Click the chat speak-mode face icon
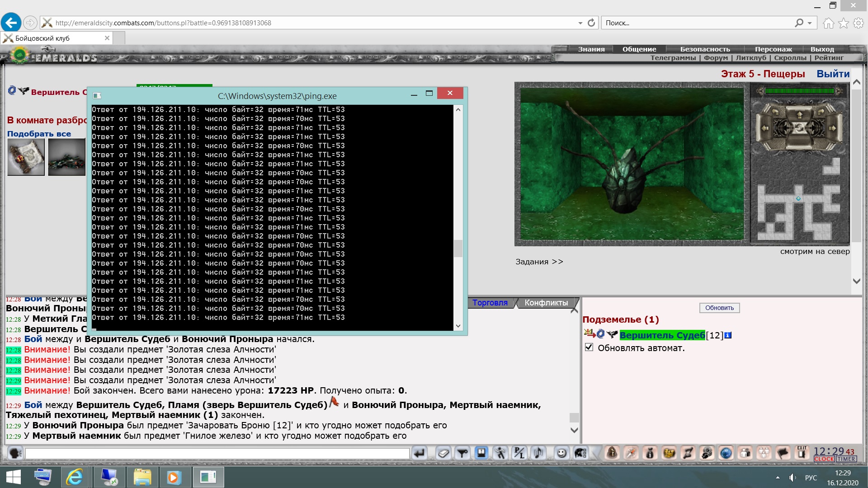This screenshot has height=488, width=868. [15, 453]
